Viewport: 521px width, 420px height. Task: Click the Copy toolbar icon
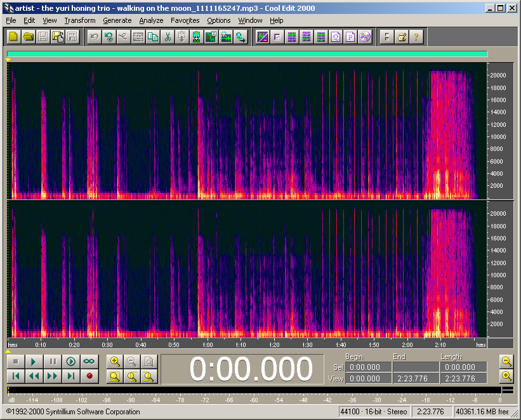pyautogui.click(x=153, y=37)
